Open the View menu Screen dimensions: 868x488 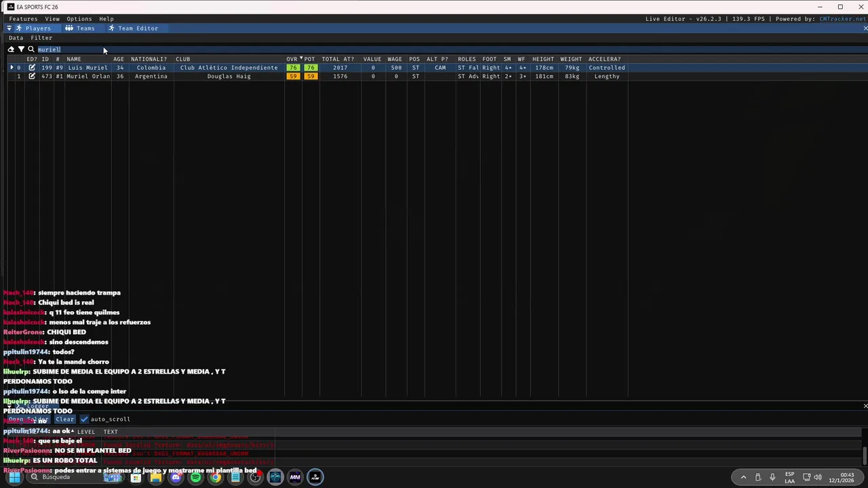click(52, 19)
